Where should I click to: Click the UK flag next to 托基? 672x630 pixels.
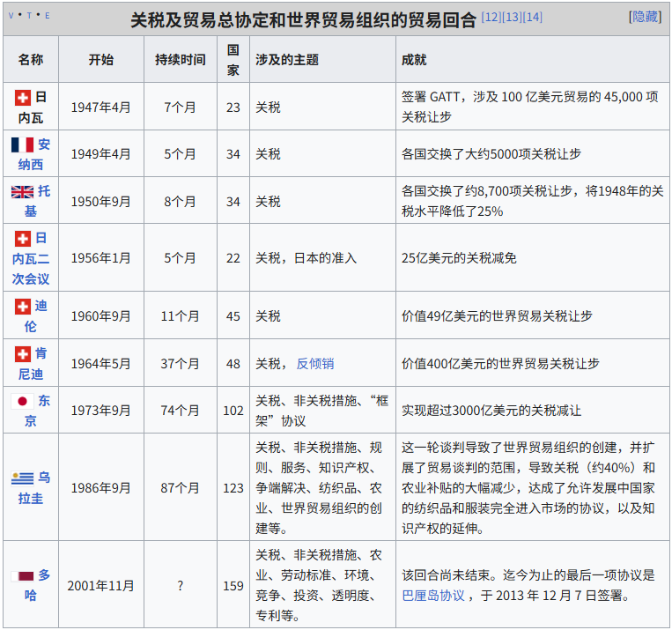(x=22, y=192)
